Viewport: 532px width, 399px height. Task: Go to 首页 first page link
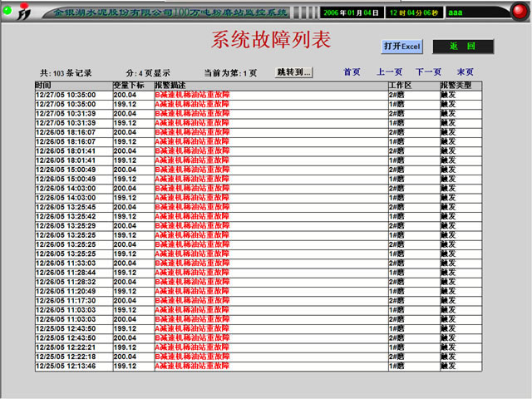pos(352,72)
